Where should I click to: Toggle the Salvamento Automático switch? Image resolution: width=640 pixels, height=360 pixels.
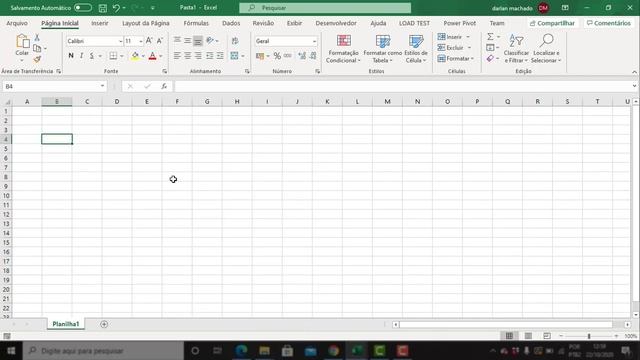(82, 8)
